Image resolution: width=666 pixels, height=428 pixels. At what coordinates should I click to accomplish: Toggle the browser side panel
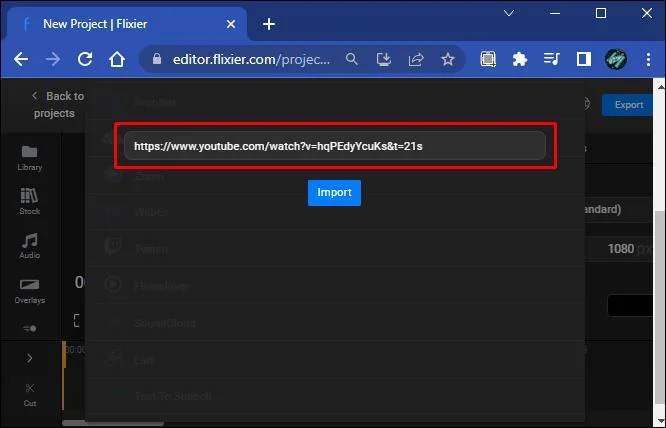click(584, 59)
